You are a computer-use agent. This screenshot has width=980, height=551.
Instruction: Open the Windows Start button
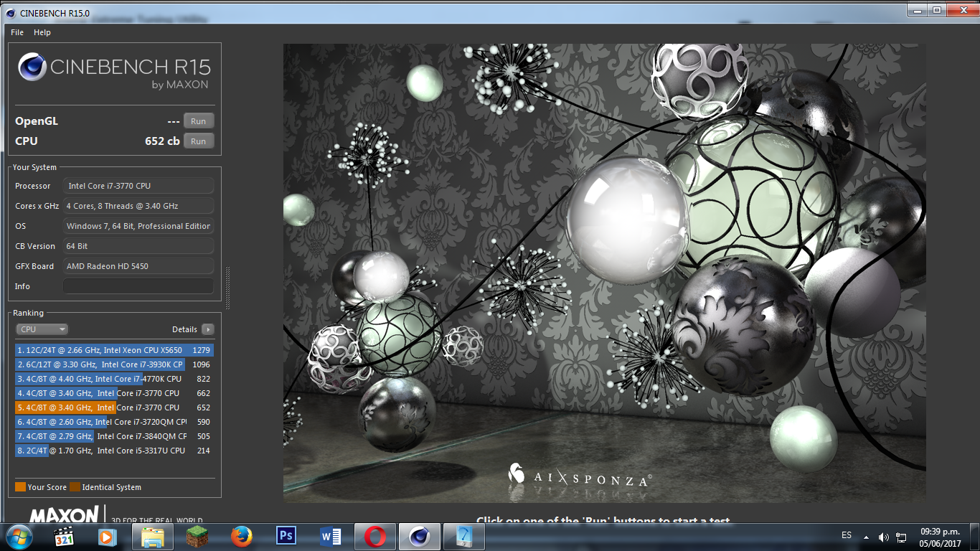(18, 537)
